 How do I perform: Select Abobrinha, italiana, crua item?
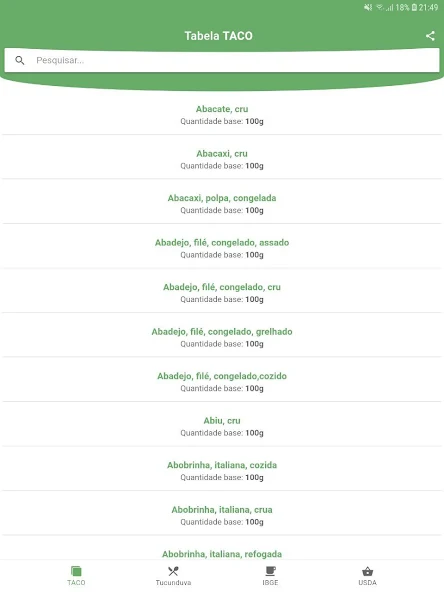222,516
